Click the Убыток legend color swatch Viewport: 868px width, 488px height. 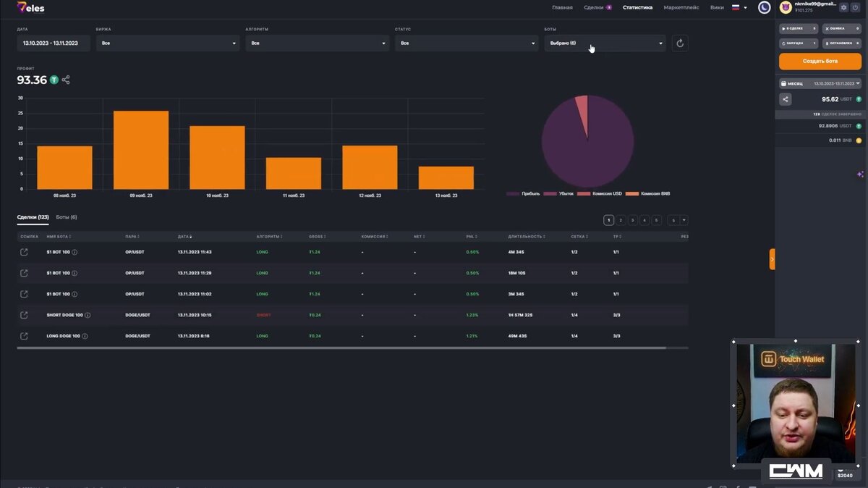(x=550, y=194)
